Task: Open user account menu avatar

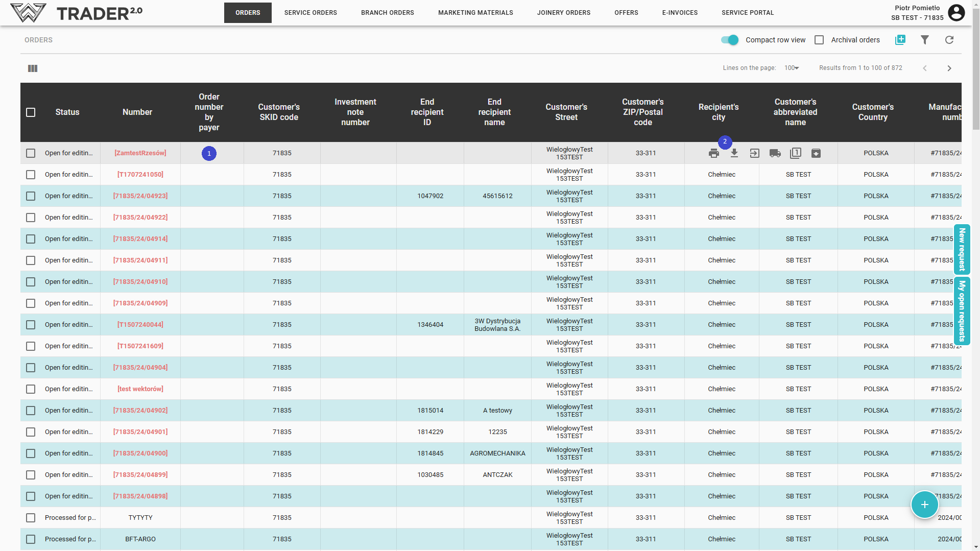Action: 956,13
